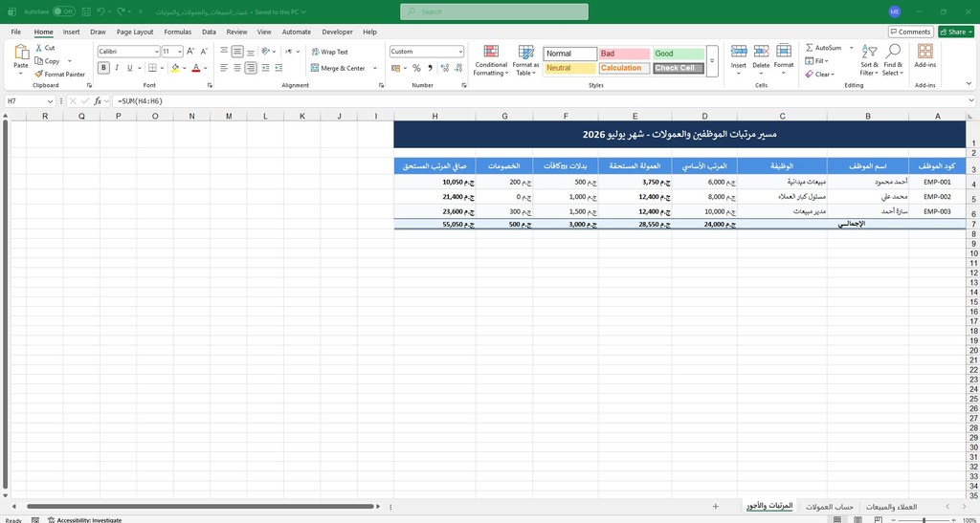Open Format as Table gallery
The image size is (980, 523).
point(525,60)
